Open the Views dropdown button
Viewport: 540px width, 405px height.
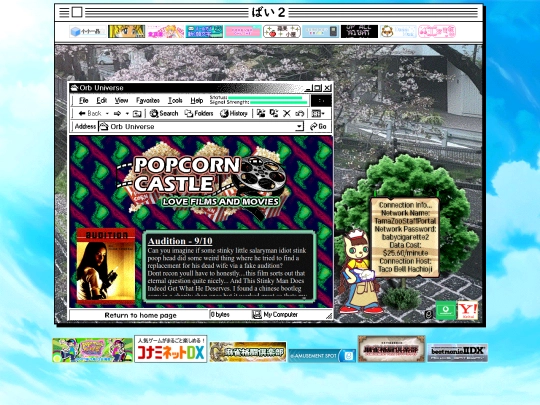[x=318, y=113]
